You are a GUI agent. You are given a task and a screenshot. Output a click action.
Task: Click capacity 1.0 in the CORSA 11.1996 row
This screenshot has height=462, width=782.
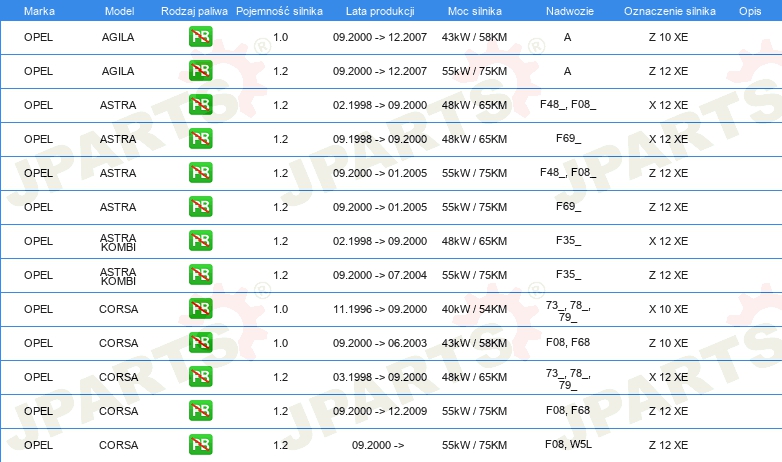[x=281, y=309]
